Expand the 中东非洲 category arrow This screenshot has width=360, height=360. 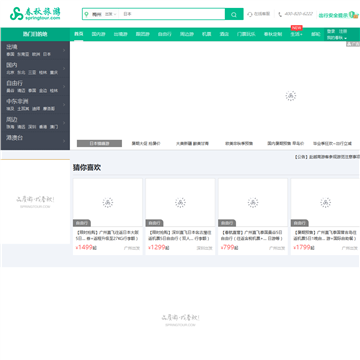tap(64, 105)
